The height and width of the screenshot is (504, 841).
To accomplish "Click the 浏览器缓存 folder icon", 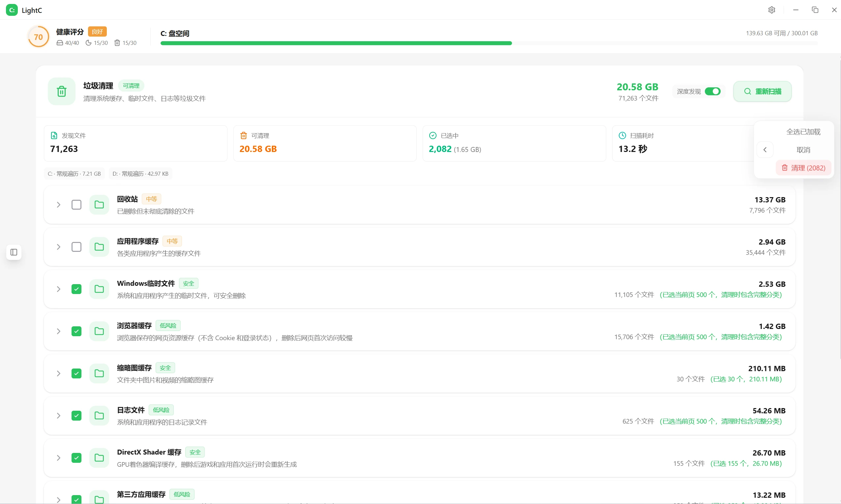I will (x=99, y=331).
